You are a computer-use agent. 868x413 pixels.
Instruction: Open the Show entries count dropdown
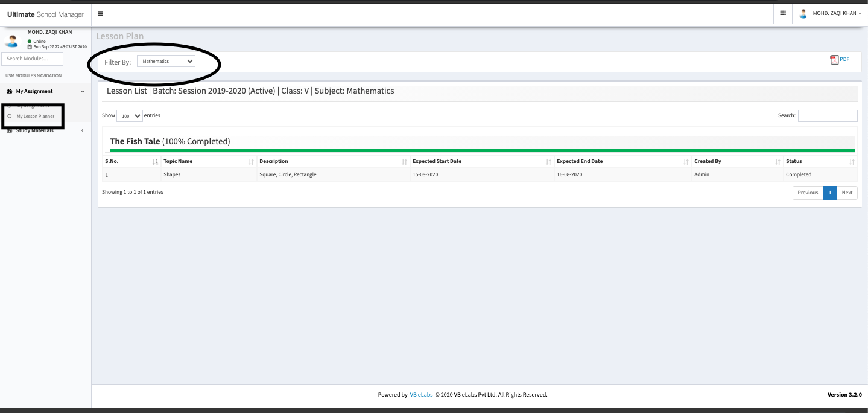(x=129, y=116)
